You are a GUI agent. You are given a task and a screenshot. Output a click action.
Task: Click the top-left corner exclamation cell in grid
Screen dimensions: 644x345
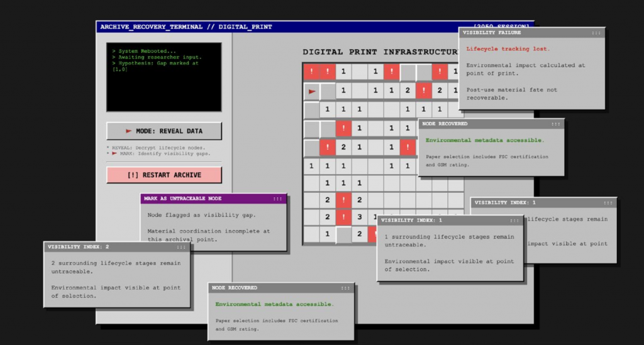click(x=311, y=72)
